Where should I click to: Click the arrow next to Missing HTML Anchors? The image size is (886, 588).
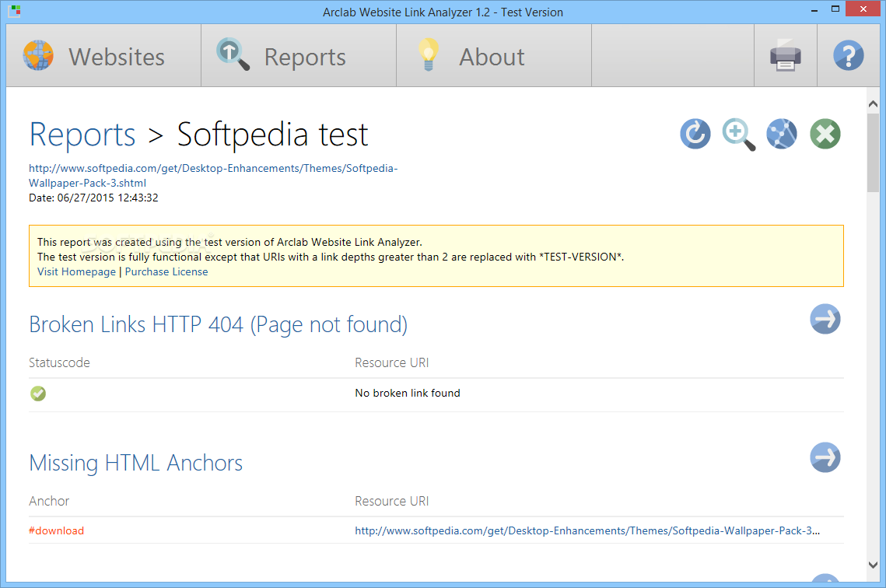coord(825,457)
